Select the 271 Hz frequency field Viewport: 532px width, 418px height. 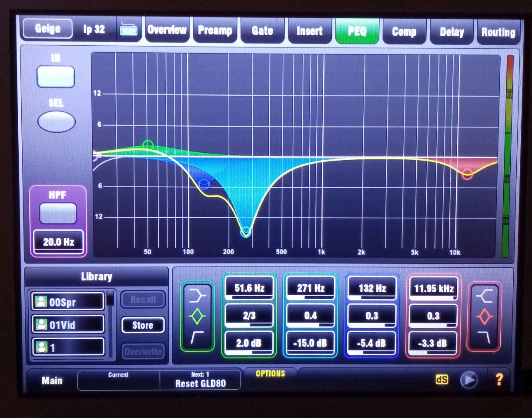tap(311, 288)
